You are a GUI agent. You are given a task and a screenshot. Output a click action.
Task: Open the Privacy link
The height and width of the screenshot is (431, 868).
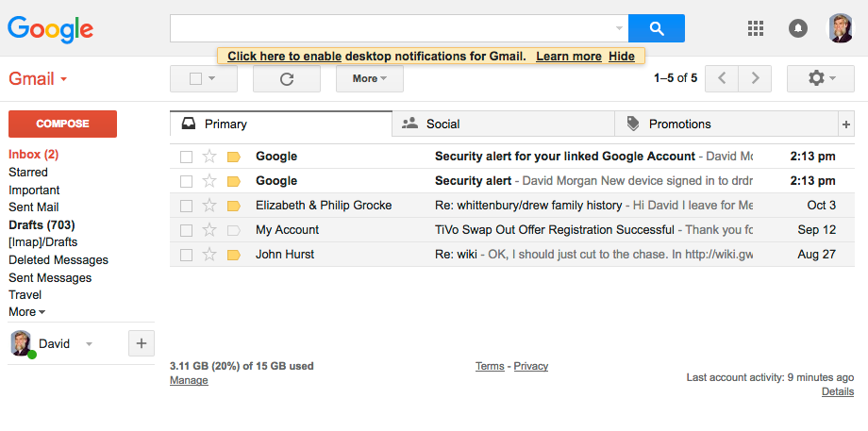coord(531,366)
